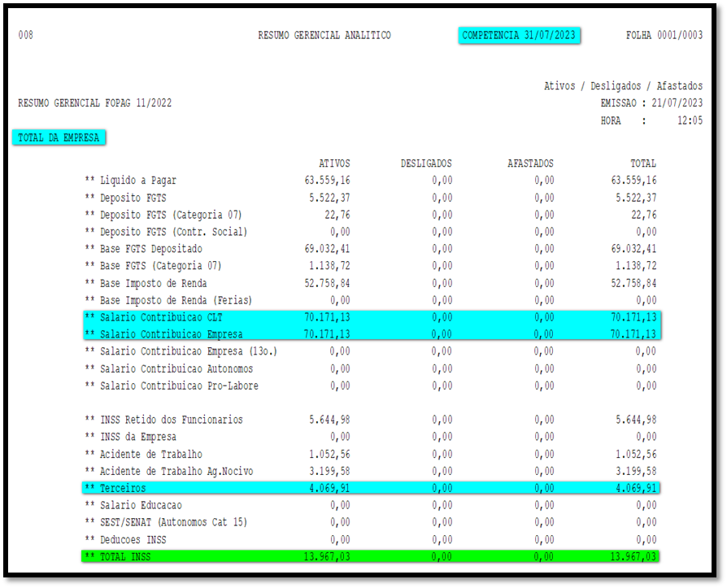Screen dimensions: 727x588
Task: Click the Base FGTS Depositado label
Action: pyautogui.click(x=151, y=249)
